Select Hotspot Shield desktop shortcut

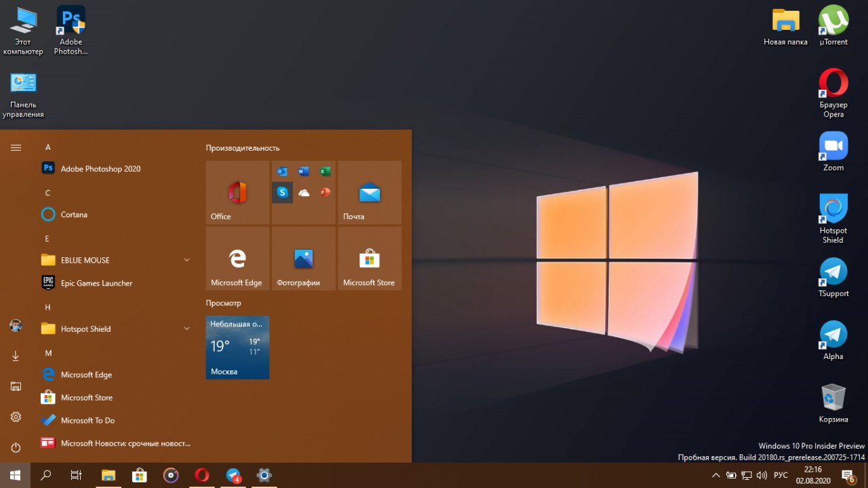pos(833,219)
